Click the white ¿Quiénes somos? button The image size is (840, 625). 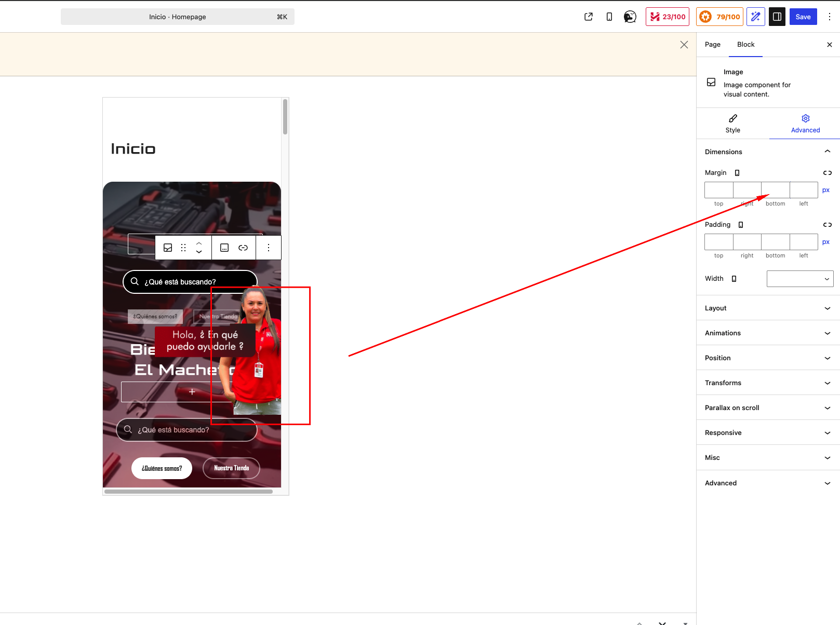[x=162, y=468]
